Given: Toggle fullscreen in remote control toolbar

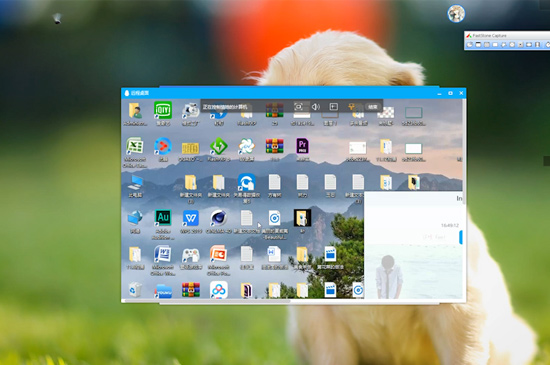Looking at the screenshot, I should click(299, 107).
